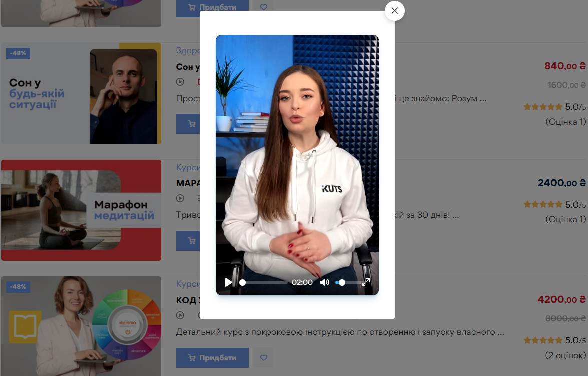Image resolution: width=588 pixels, height=376 pixels.
Task: Click the video playback progress bar
Action: 265,282
